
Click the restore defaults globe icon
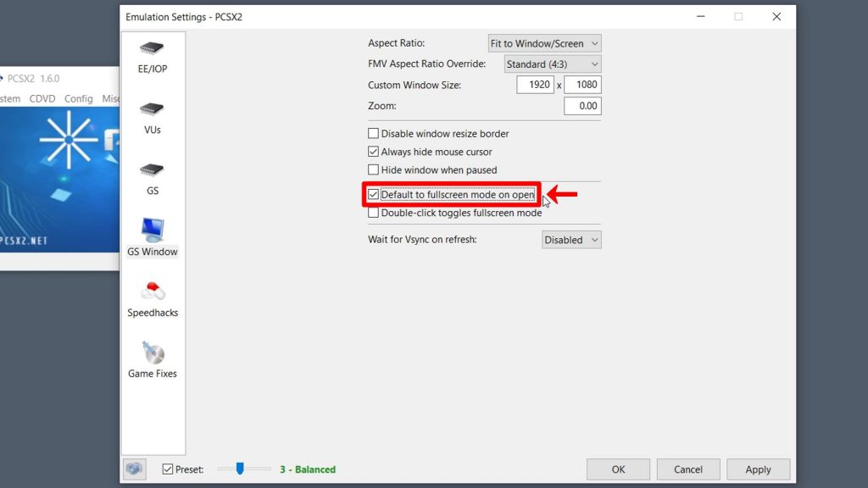134,469
